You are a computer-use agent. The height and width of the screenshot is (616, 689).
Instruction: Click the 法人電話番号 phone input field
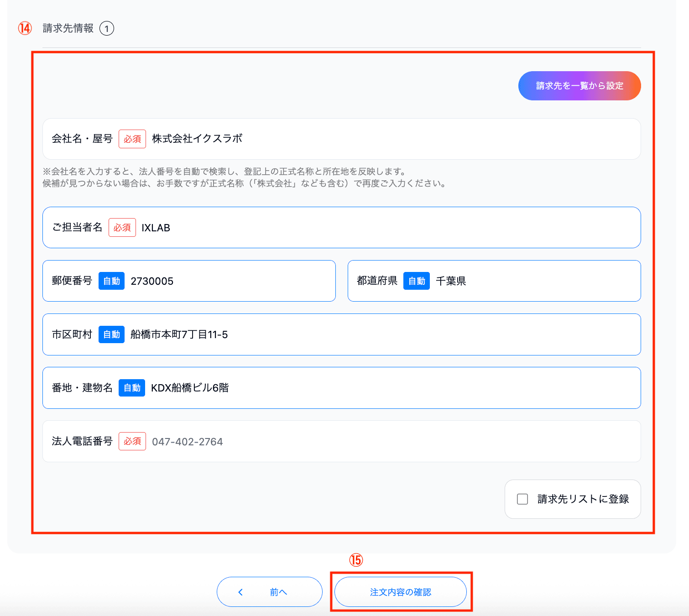coord(392,442)
